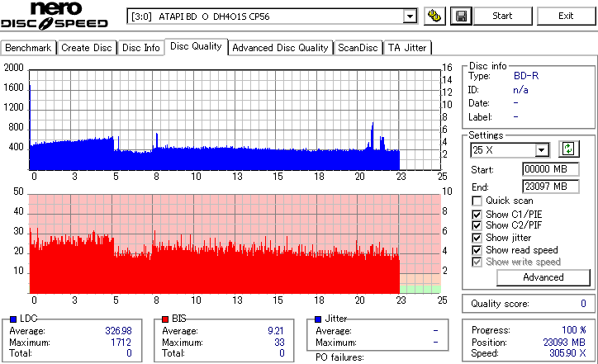Click the drive options tools icon
The height and width of the screenshot is (364, 598).
pos(434,16)
